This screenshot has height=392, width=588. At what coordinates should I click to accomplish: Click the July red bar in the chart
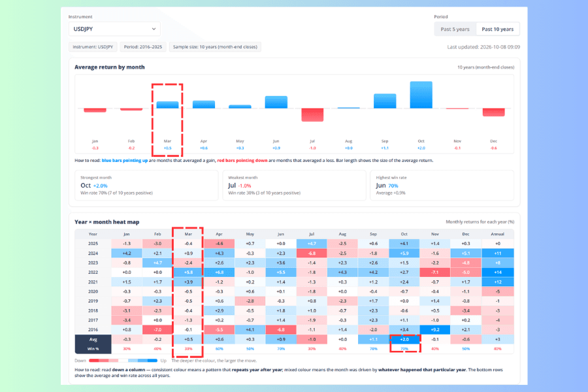(312, 115)
